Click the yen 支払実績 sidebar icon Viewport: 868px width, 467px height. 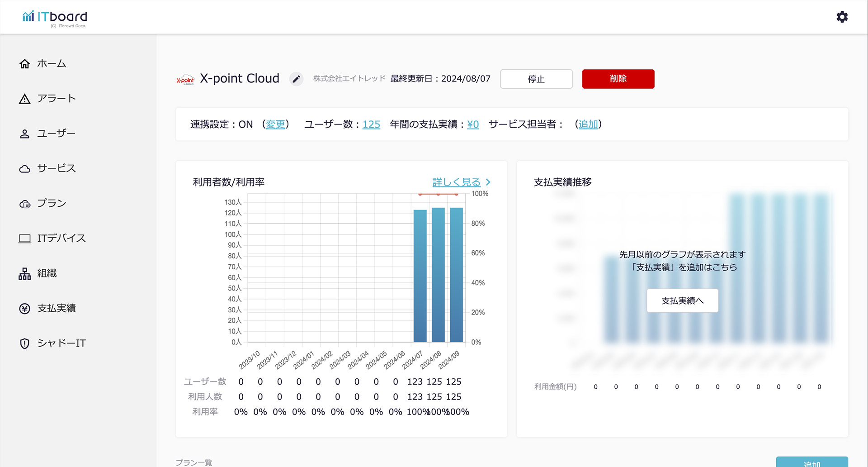[25, 309]
